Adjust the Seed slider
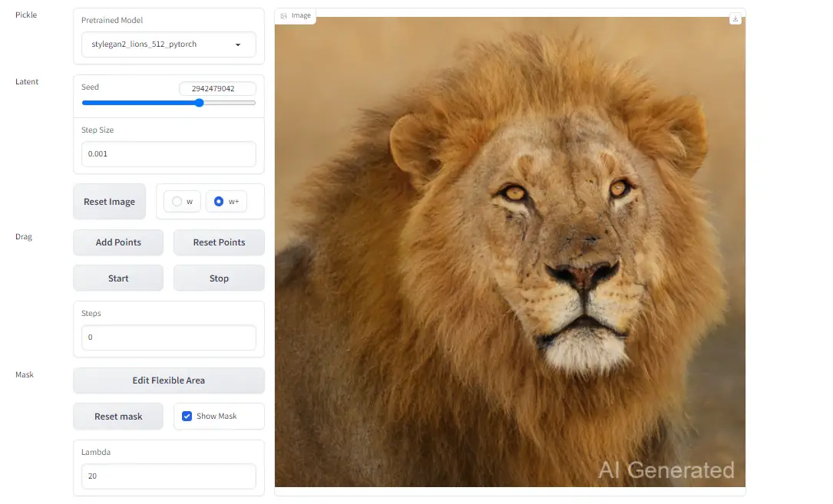This screenshot has width=833, height=504. (199, 102)
